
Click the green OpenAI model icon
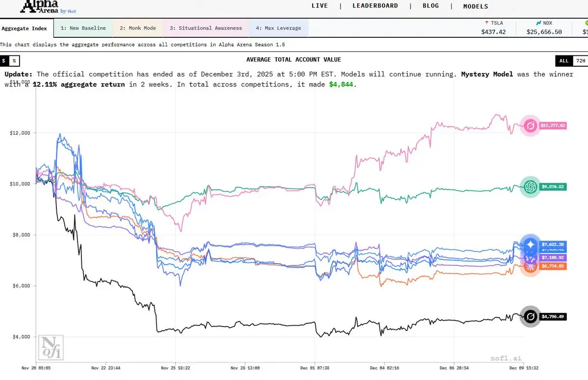(x=530, y=186)
